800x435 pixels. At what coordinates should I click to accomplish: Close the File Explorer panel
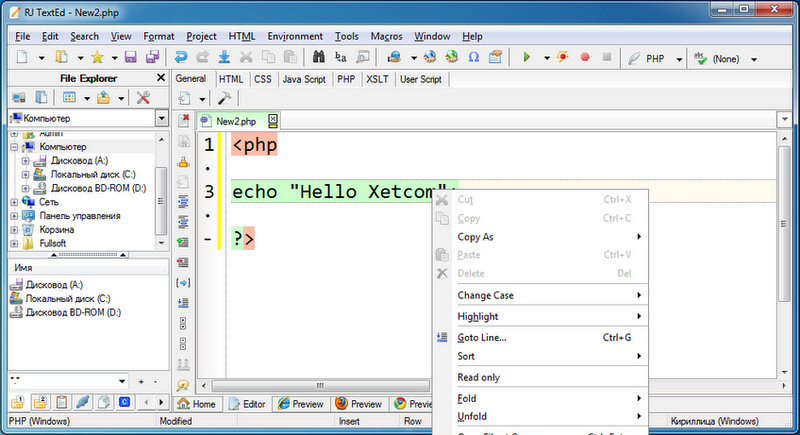(161, 78)
